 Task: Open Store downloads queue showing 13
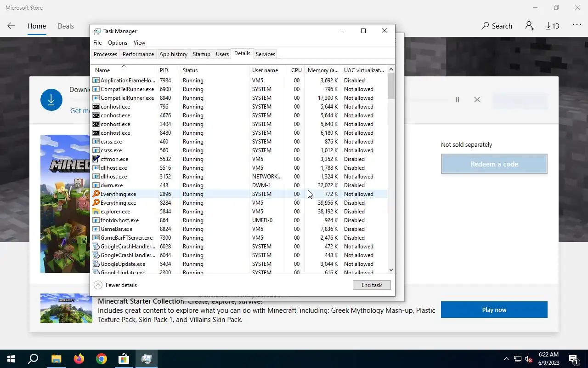click(x=552, y=26)
